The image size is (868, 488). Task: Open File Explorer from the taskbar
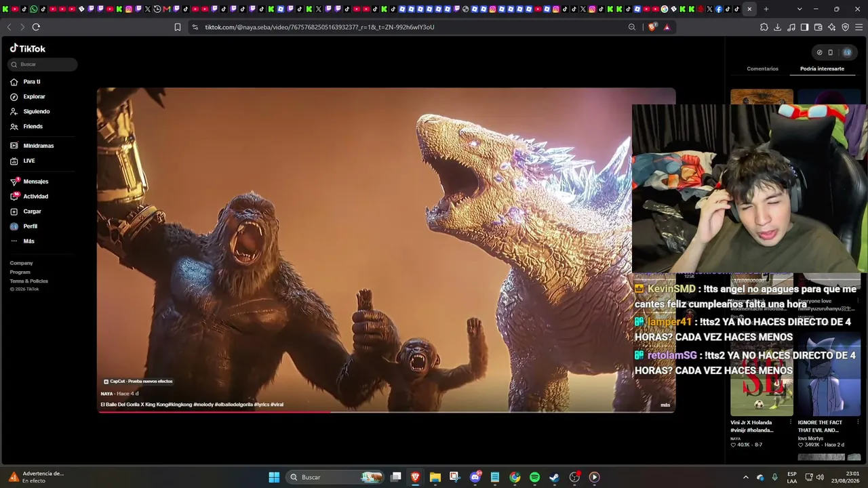pyautogui.click(x=435, y=477)
